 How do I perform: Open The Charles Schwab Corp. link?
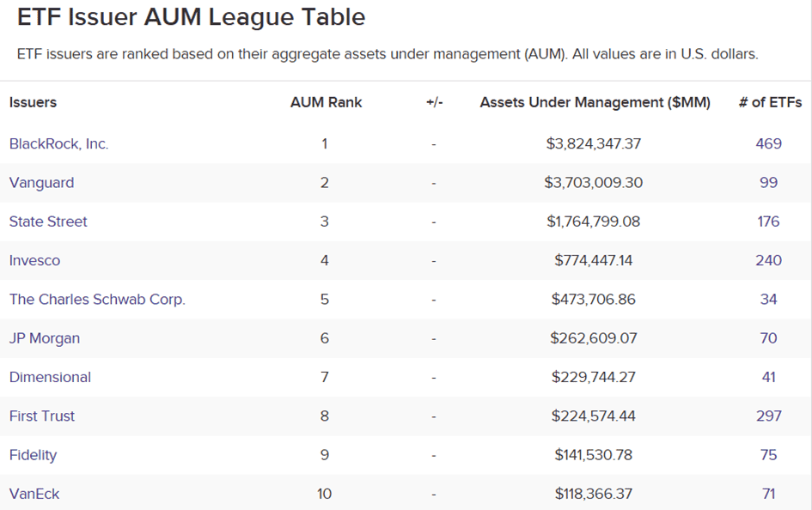coord(97,300)
